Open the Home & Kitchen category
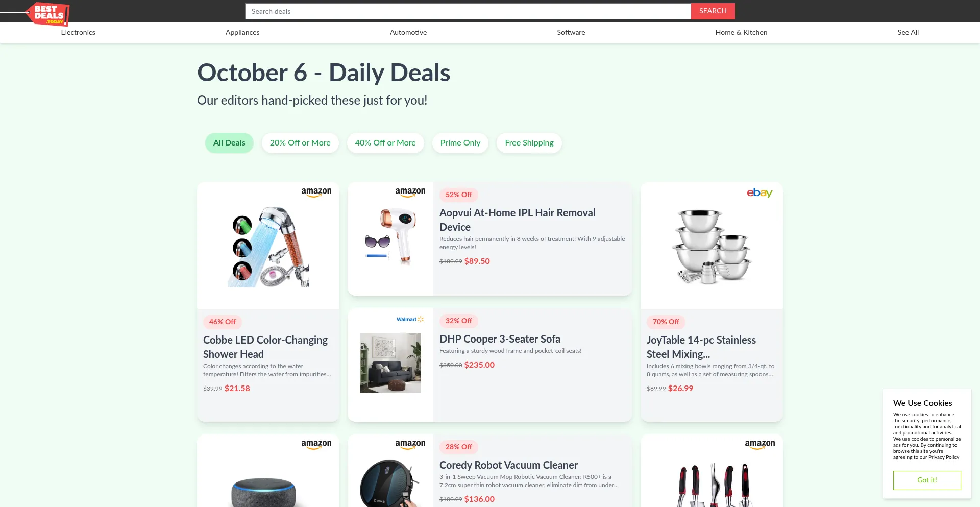980x507 pixels. pos(741,32)
